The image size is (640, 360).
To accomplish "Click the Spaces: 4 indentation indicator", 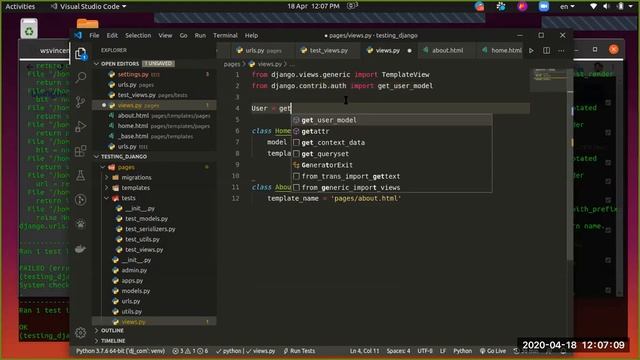I will click(398, 351).
